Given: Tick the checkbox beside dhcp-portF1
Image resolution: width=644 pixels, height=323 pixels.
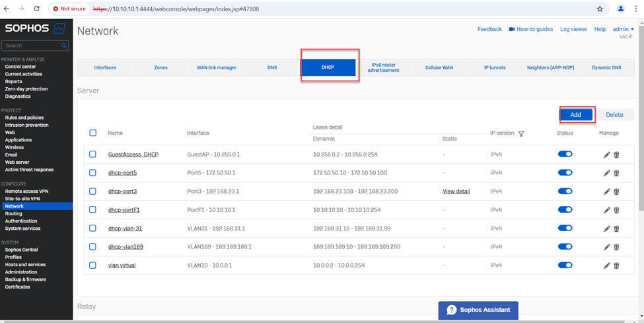Looking at the screenshot, I should (92, 210).
